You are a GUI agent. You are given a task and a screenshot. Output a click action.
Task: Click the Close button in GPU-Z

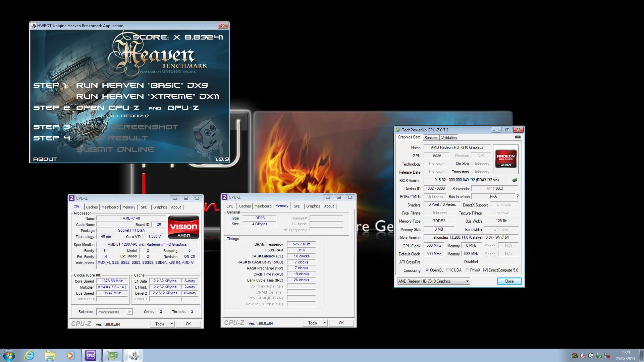tap(509, 281)
